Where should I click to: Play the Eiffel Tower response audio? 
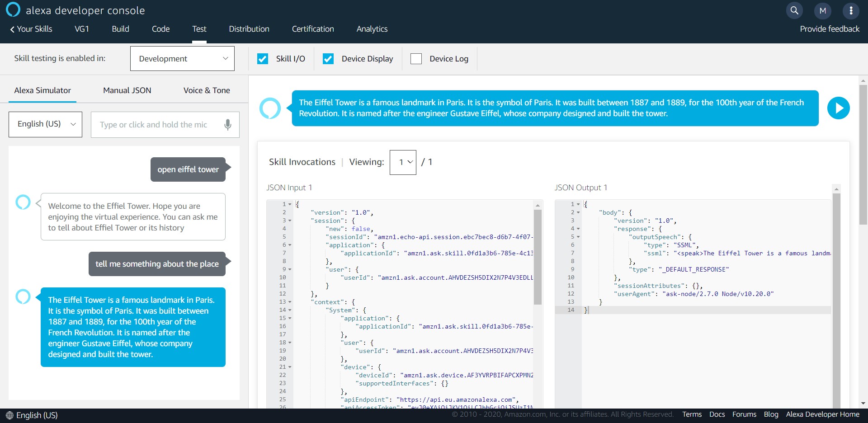click(839, 108)
